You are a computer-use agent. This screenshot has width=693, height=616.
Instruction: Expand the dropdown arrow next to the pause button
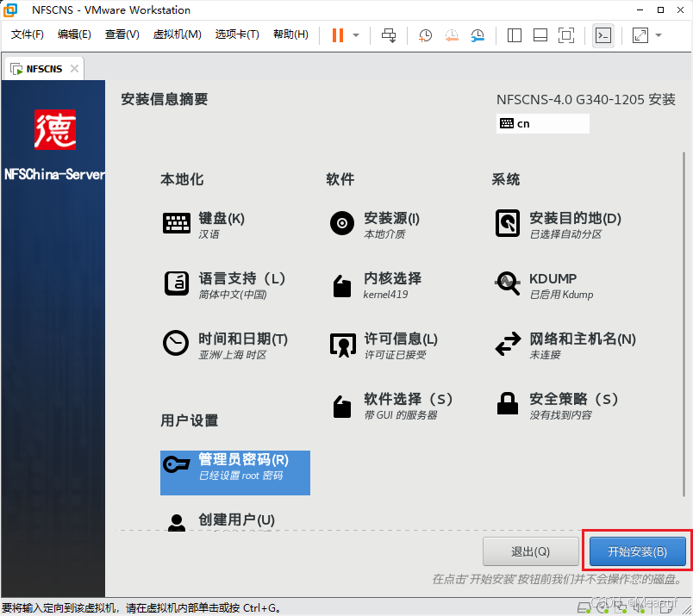356,35
